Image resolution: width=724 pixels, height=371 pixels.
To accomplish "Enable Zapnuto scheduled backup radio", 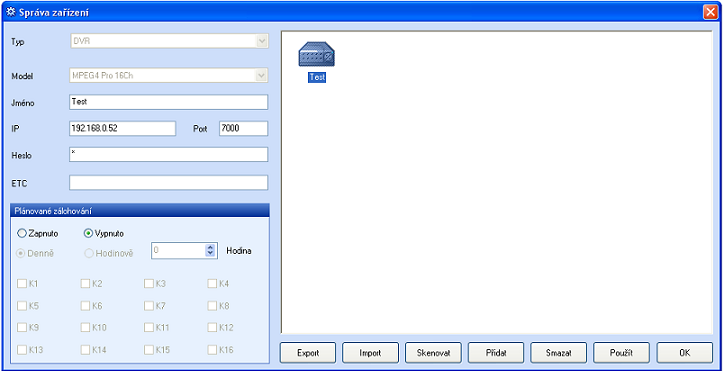I will (x=22, y=233).
